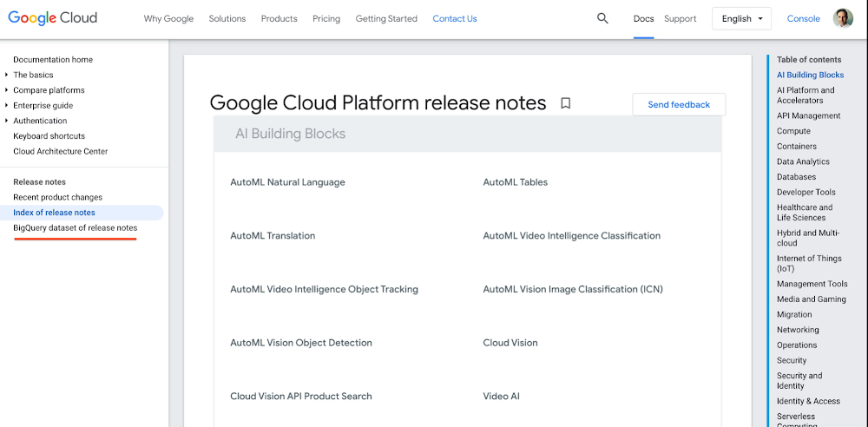Open AutoML Video Intelligence Object Tracking

[x=324, y=290]
